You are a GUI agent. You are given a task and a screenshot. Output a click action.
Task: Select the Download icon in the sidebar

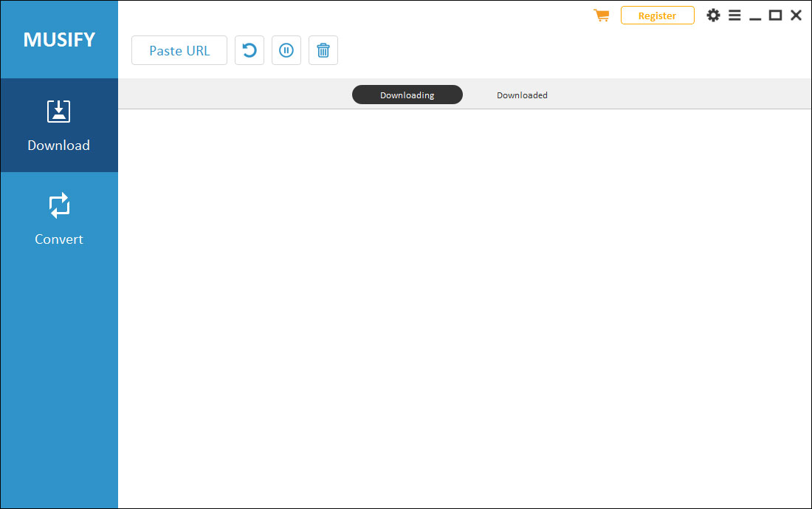[58, 112]
